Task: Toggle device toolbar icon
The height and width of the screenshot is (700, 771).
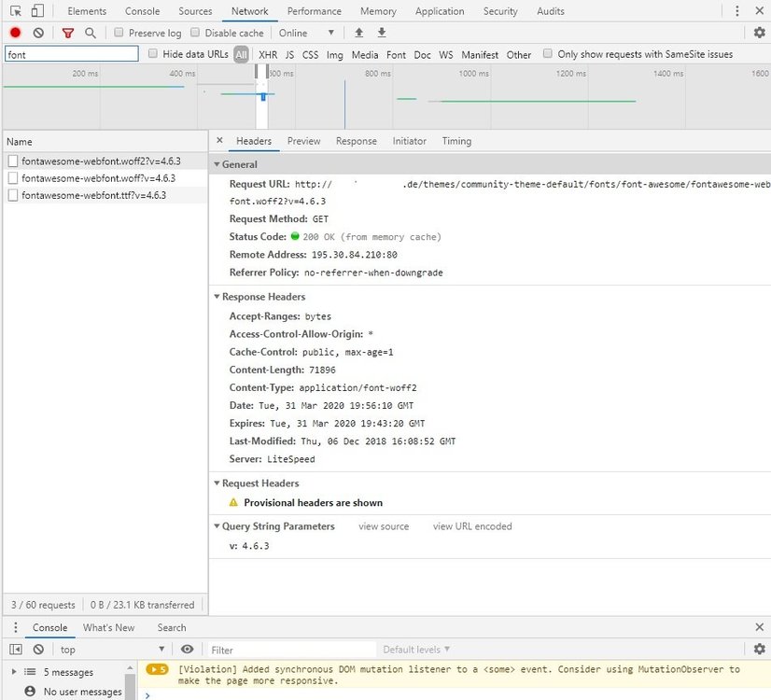Action: point(37,11)
